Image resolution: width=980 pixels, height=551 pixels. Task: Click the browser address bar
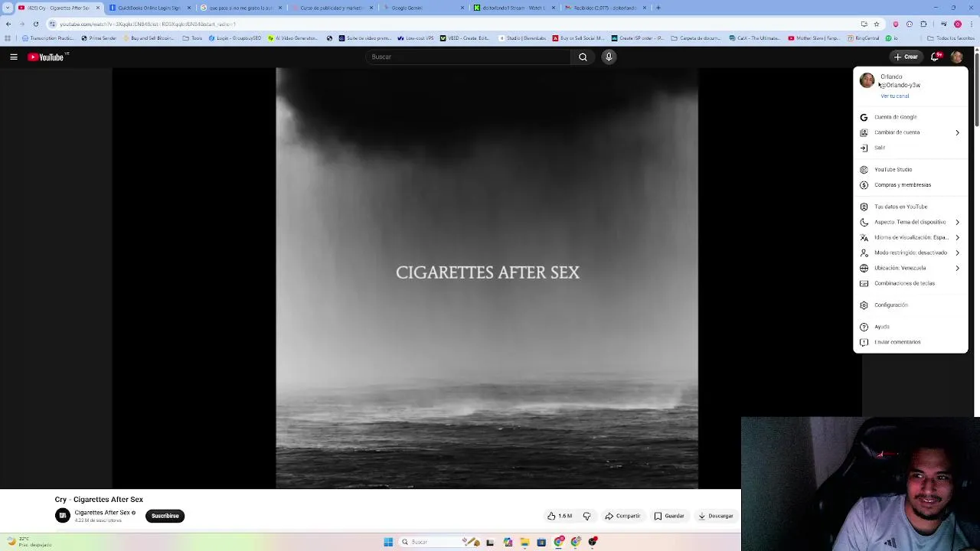tap(452, 24)
